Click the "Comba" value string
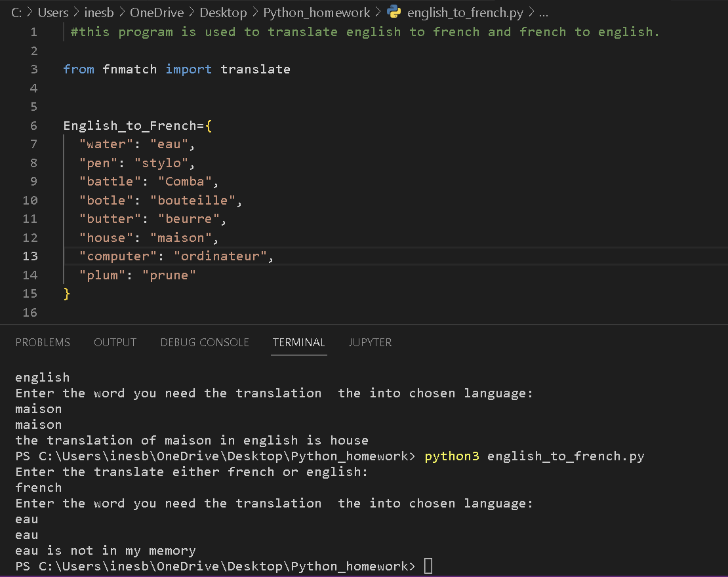The image size is (728, 577). [185, 182]
